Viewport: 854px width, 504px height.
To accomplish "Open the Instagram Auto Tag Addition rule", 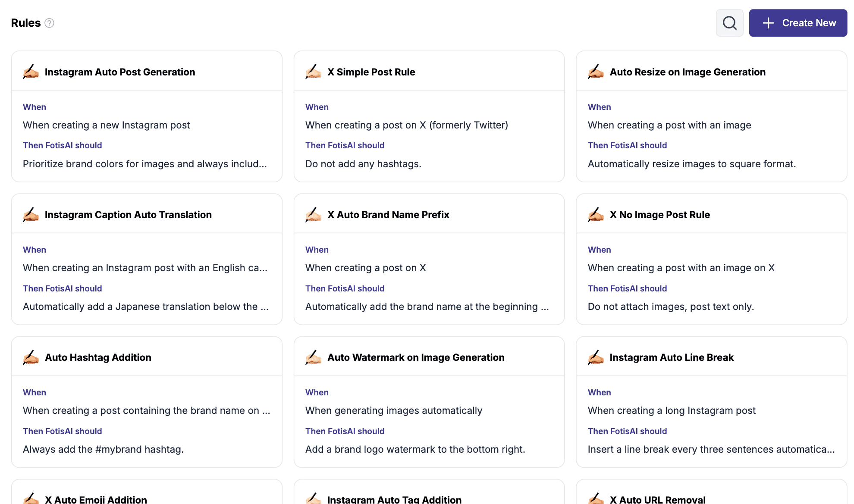I will coord(394,499).
